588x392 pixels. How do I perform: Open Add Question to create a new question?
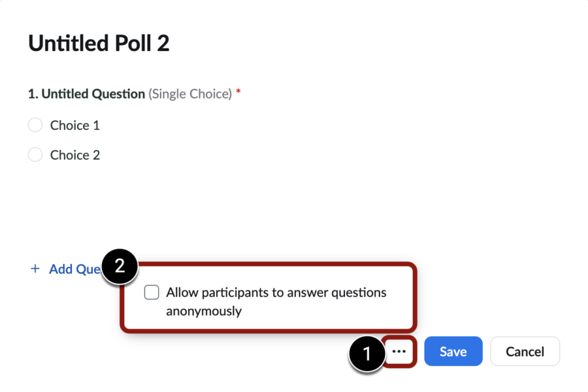point(72,269)
